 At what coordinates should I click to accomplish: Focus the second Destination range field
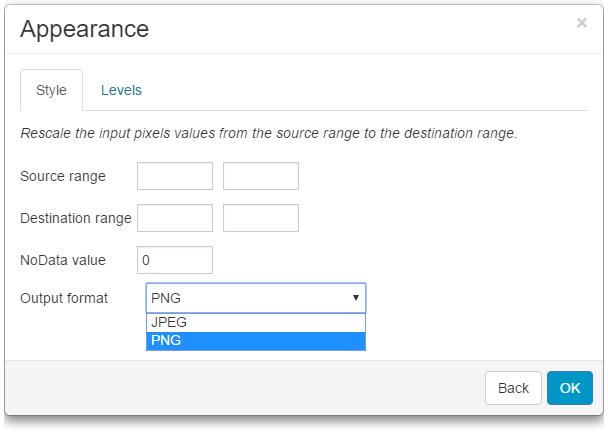pos(261,218)
